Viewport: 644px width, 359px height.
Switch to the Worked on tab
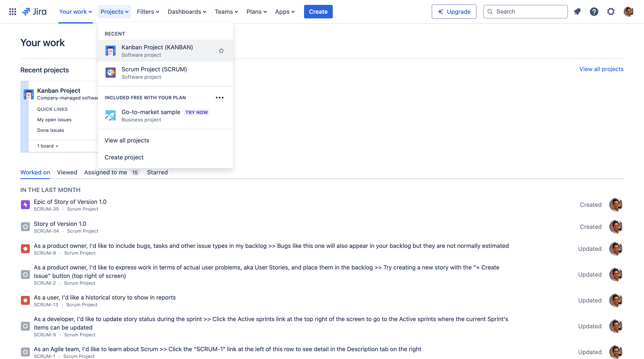(x=35, y=172)
